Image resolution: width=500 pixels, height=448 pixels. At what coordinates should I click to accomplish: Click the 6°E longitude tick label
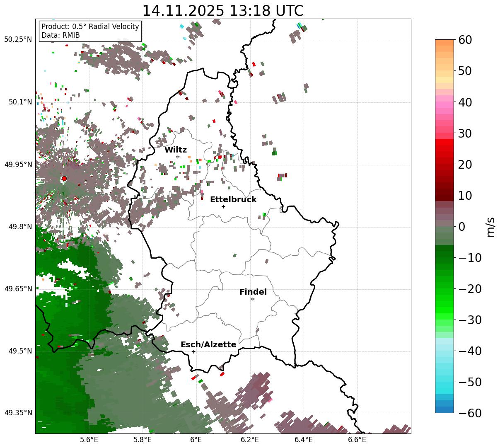pyautogui.click(x=196, y=440)
